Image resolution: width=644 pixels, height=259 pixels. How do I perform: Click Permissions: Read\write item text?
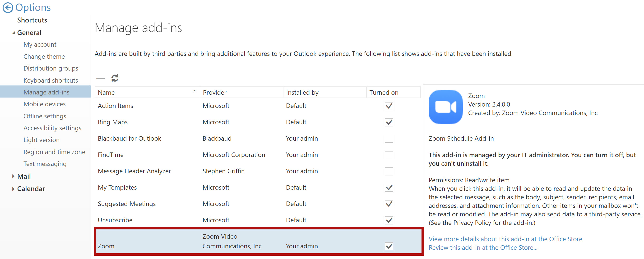(x=469, y=180)
